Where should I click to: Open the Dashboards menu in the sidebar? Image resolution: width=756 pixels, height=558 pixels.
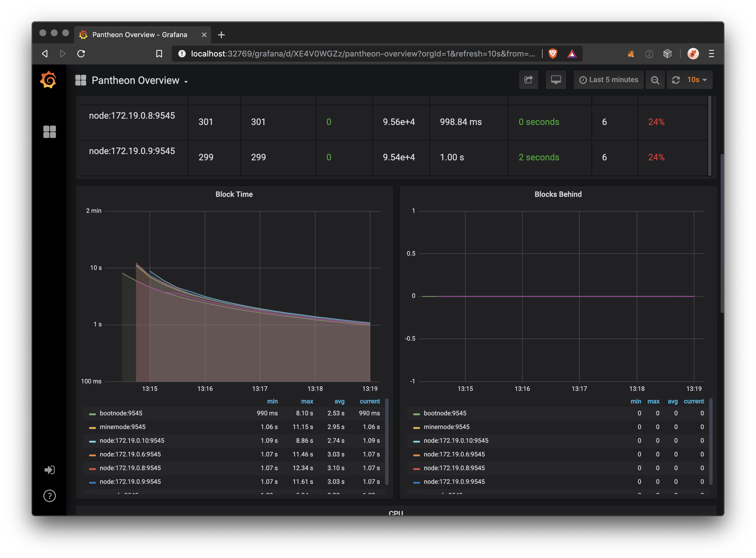(x=49, y=132)
